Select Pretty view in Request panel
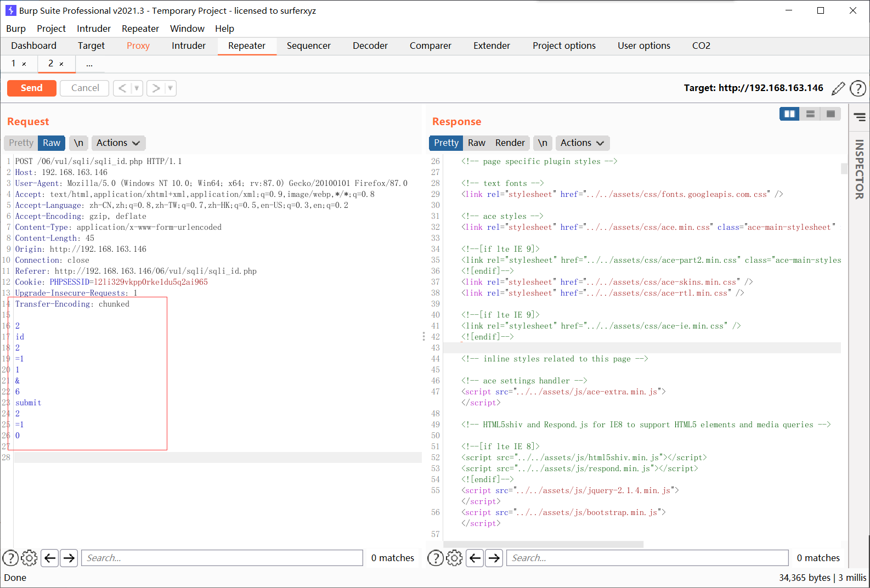 pyautogui.click(x=21, y=143)
